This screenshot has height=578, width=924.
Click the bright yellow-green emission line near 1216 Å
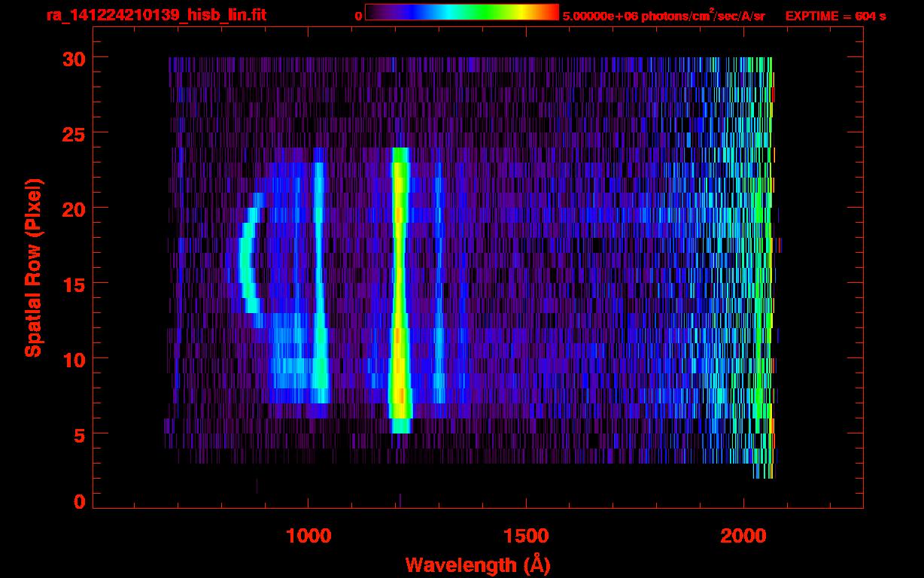point(400,291)
